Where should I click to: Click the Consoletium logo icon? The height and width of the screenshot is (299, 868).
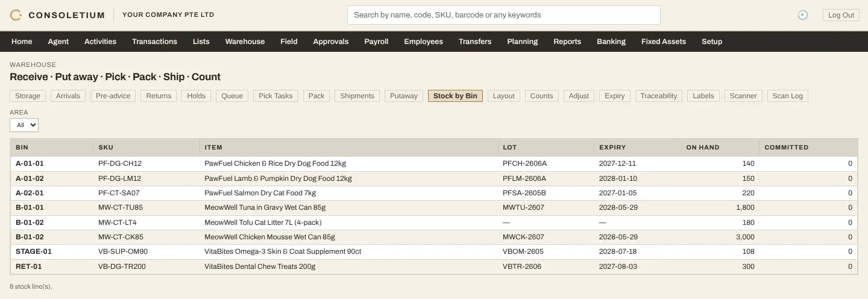pyautogui.click(x=16, y=15)
